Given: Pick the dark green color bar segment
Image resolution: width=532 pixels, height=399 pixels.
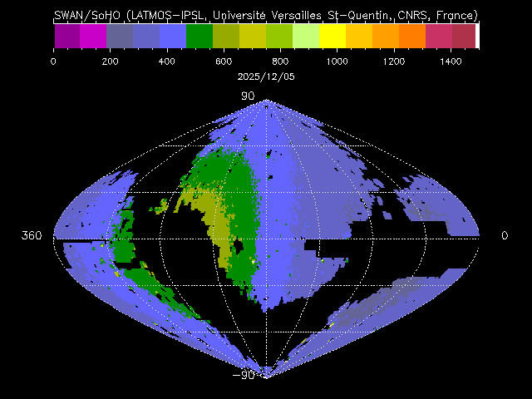Looking at the screenshot, I should click(x=199, y=36).
